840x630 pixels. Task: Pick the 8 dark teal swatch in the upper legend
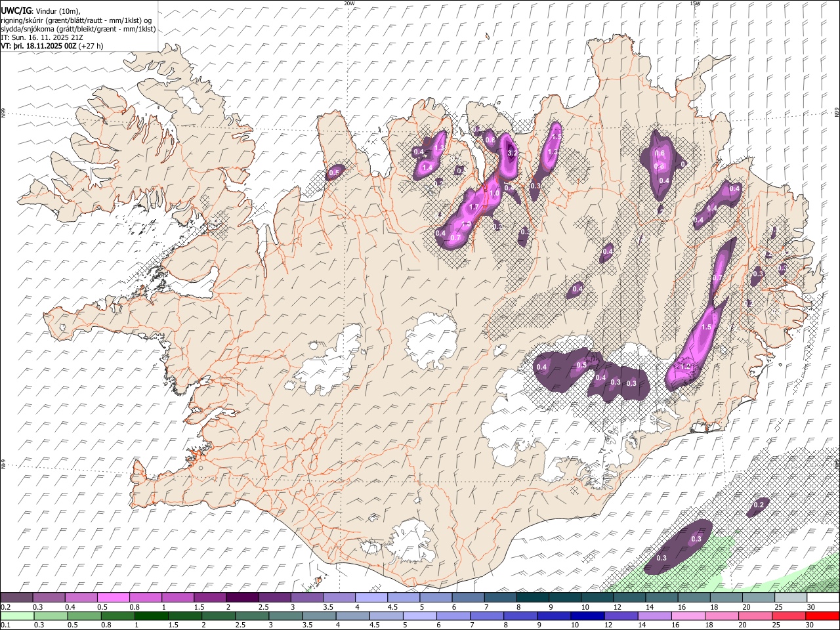[x=532, y=597]
